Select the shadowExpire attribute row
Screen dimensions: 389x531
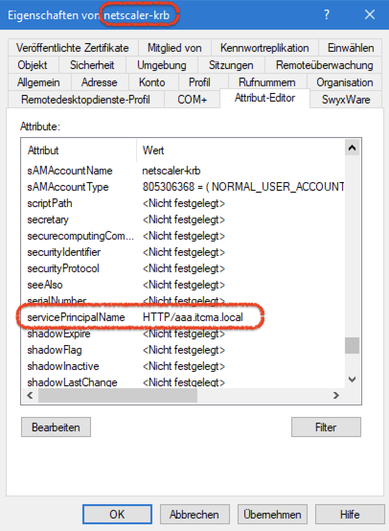click(183, 334)
